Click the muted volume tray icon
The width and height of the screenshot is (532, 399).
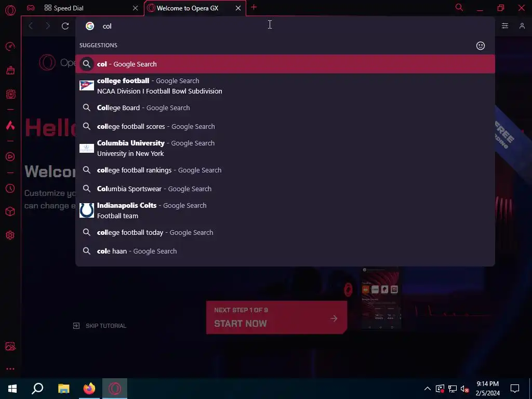[465, 389]
